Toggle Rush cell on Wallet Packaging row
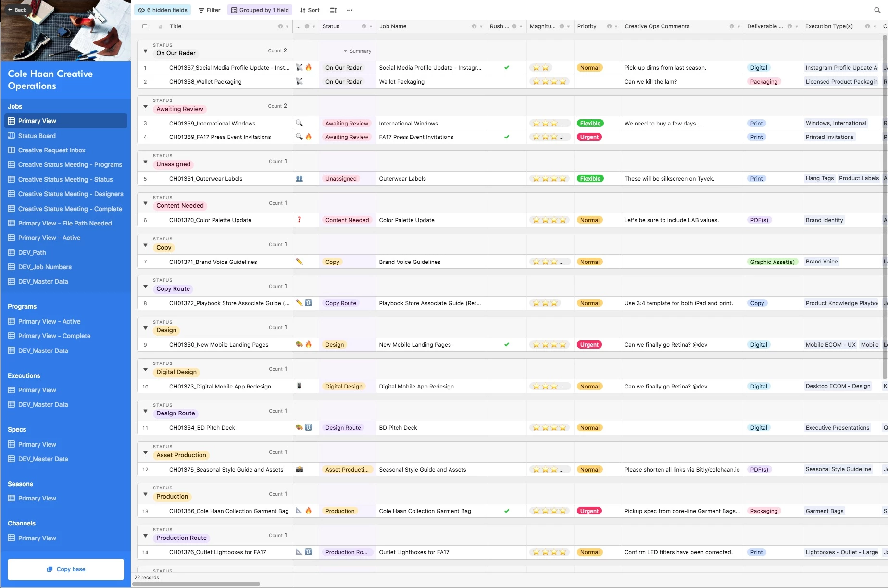 pyautogui.click(x=507, y=82)
